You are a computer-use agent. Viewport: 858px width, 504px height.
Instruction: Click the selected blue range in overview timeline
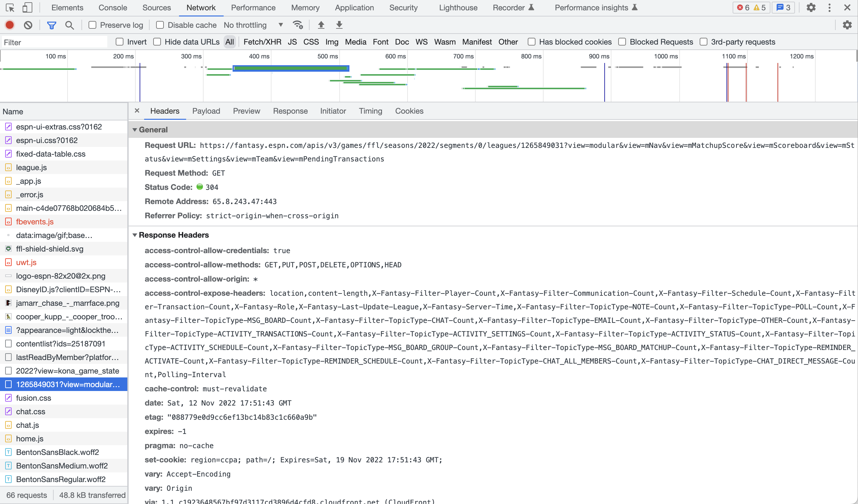(291, 68)
